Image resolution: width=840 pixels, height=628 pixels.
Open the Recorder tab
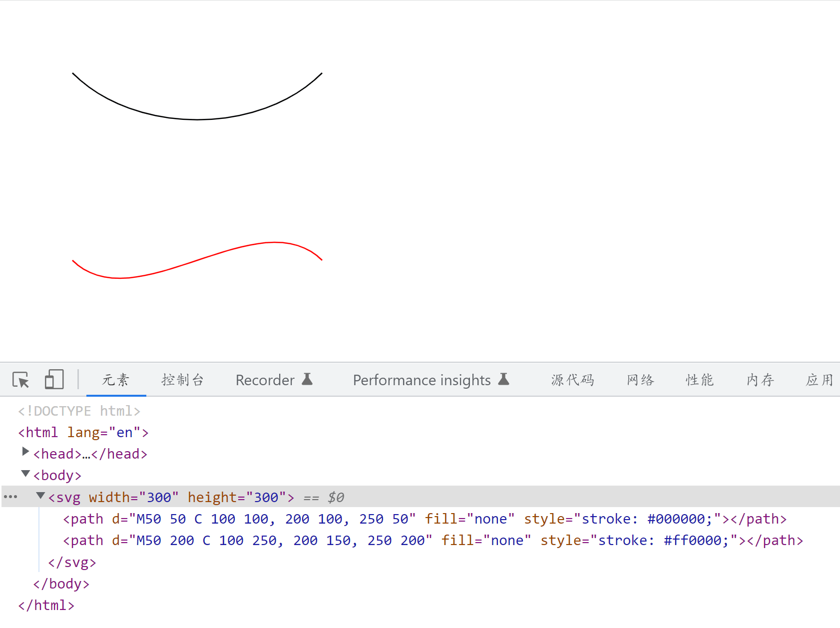(x=265, y=380)
